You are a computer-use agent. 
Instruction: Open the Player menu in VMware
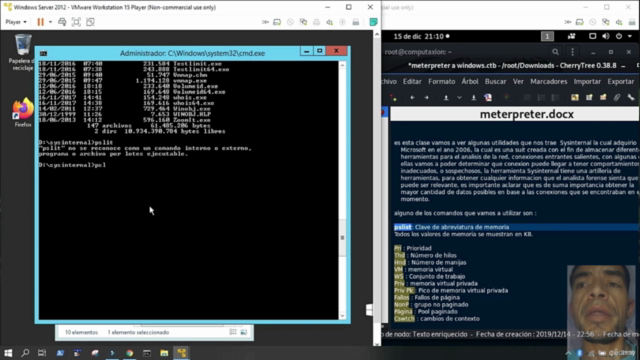point(16,22)
